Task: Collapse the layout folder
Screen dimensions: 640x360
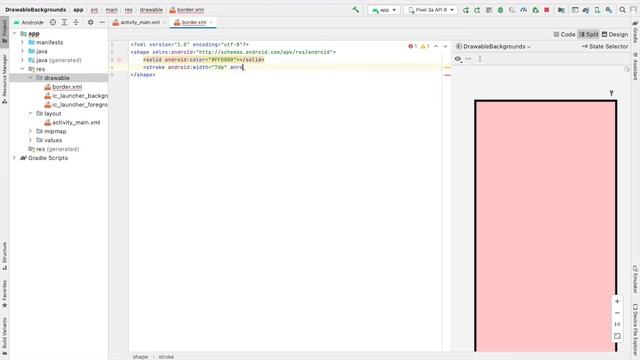Action: click(x=31, y=113)
